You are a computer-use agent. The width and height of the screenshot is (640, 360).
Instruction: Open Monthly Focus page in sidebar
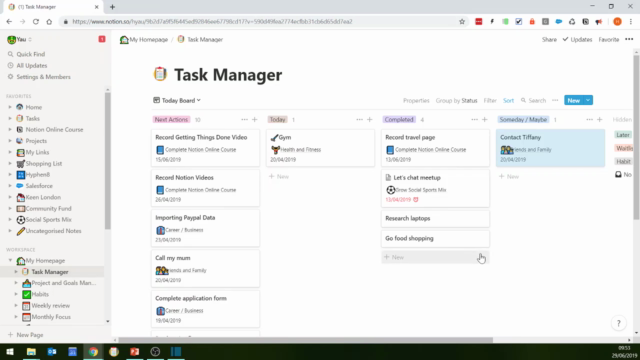[51, 317]
